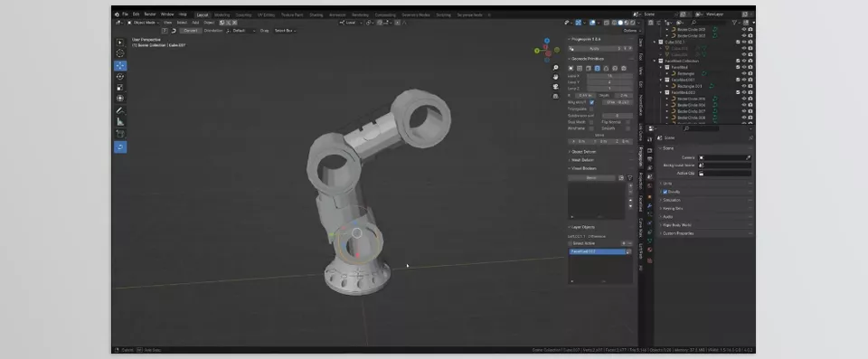Click the Select Box tool icon

pyautogui.click(x=120, y=43)
